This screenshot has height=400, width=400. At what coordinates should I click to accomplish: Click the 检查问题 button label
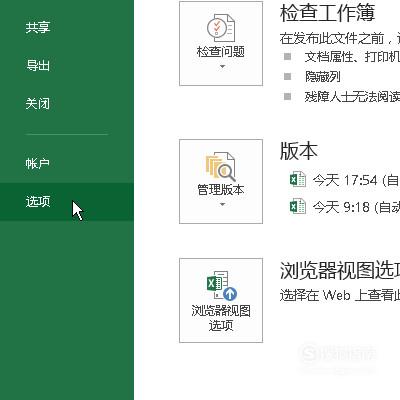[221, 52]
